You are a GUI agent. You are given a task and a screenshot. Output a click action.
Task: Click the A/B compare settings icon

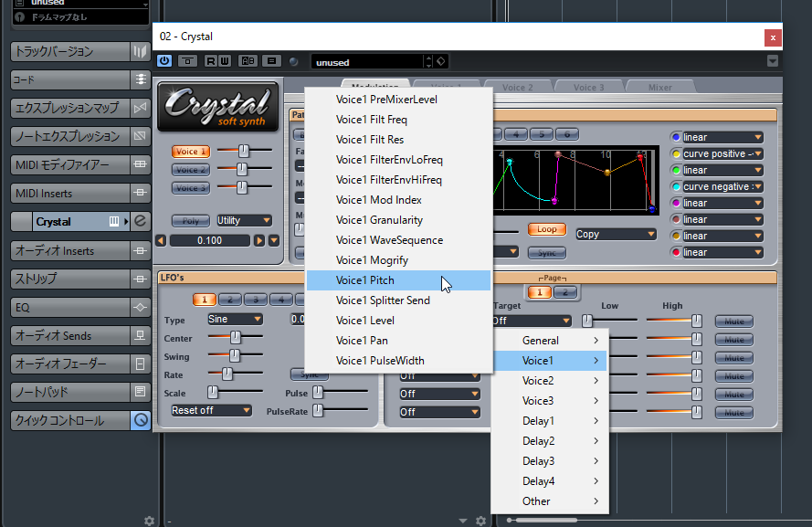pos(248,61)
